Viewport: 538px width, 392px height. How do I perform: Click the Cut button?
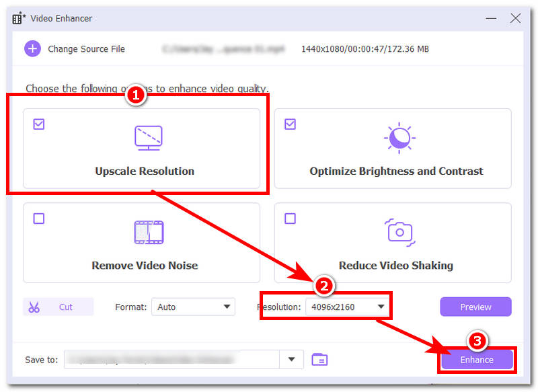[x=59, y=307]
